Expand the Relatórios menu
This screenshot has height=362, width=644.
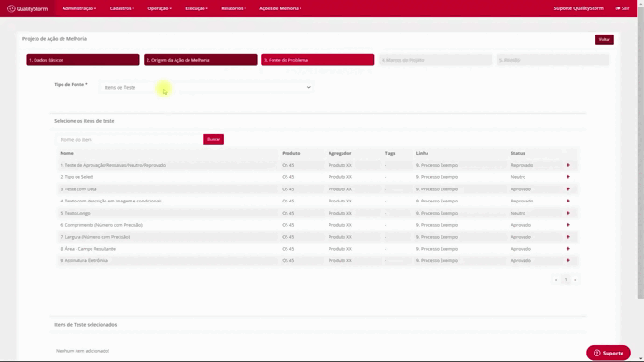233,8
